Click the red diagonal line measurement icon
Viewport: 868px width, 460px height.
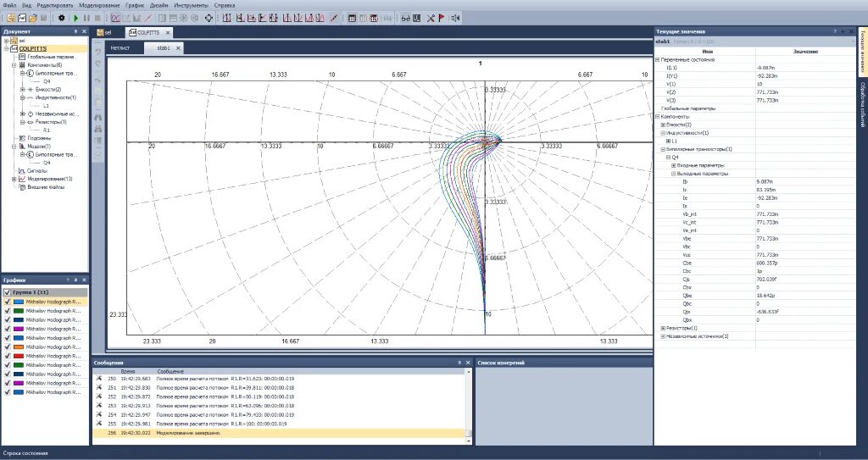(334, 19)
